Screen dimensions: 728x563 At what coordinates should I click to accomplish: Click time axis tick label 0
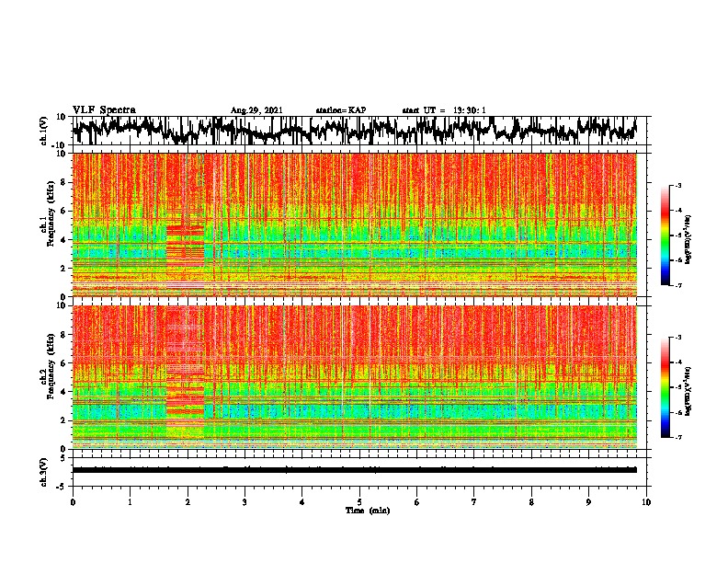tap(73, 502)
